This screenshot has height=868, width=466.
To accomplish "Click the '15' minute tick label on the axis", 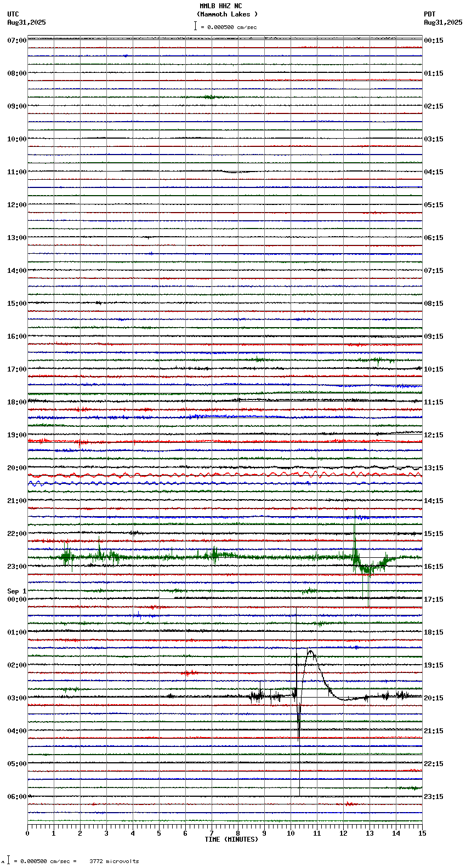I will pos(422,833).
